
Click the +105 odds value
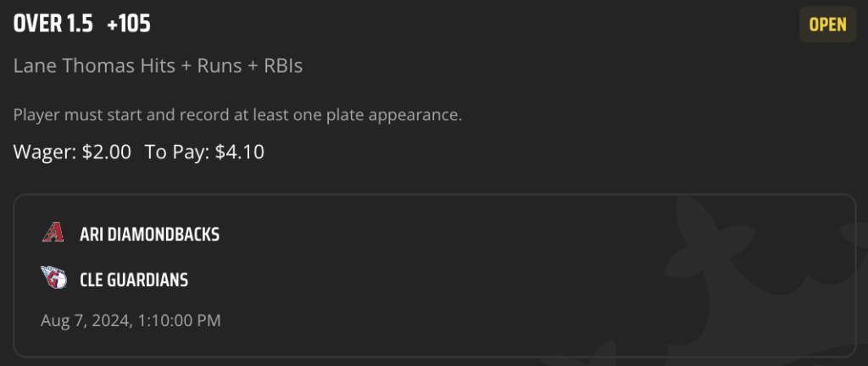pos(129,25)
